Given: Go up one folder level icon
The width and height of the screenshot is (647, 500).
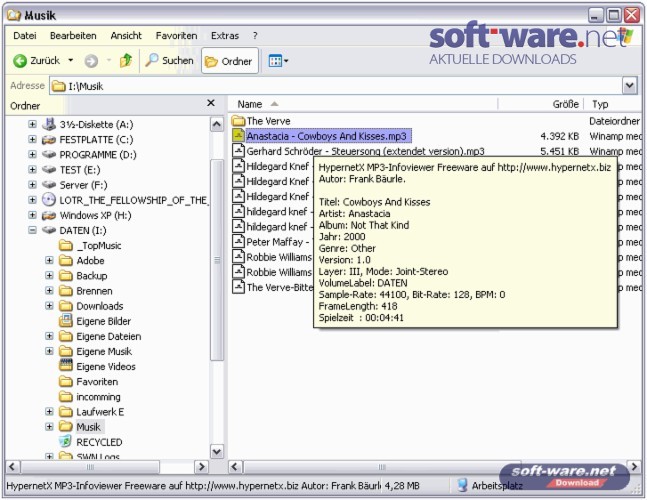Looking at the screenshot, I should tap(126, 61).
